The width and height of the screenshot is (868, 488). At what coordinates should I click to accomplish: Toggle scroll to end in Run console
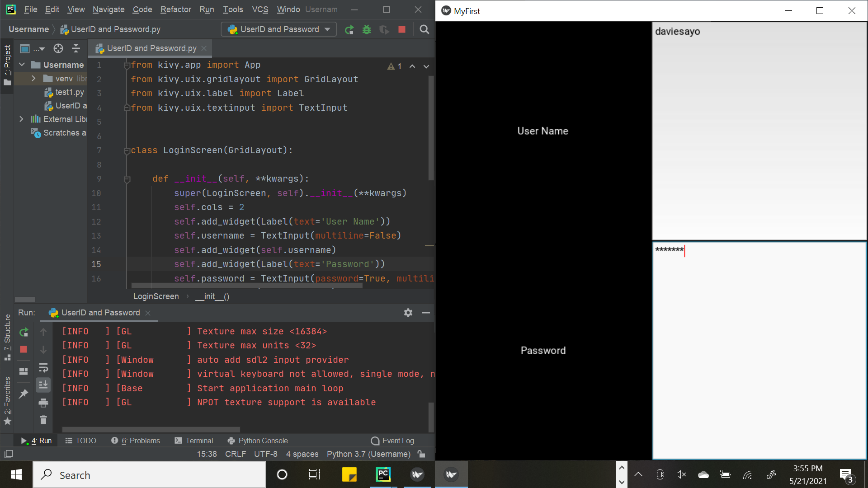(43, 385)
